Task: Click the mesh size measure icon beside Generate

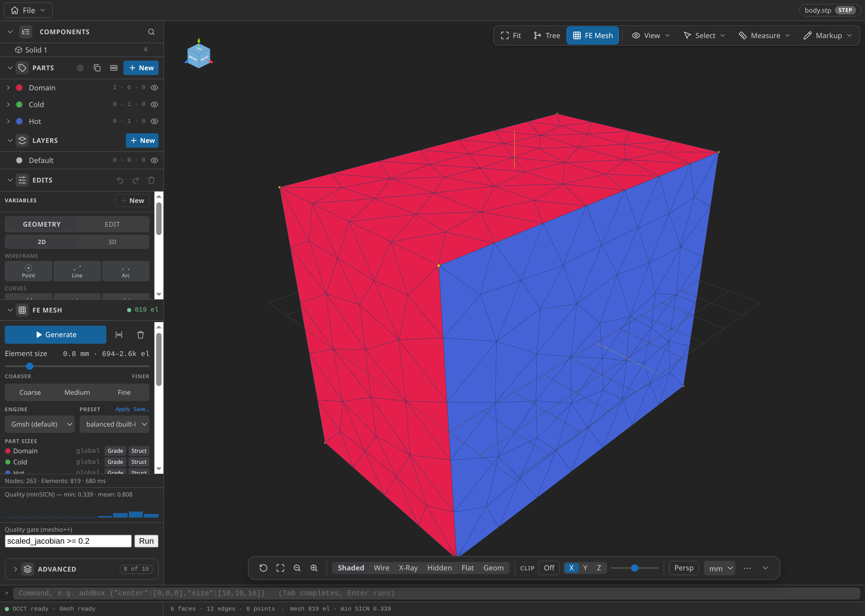Action: (x=119, y=334)
